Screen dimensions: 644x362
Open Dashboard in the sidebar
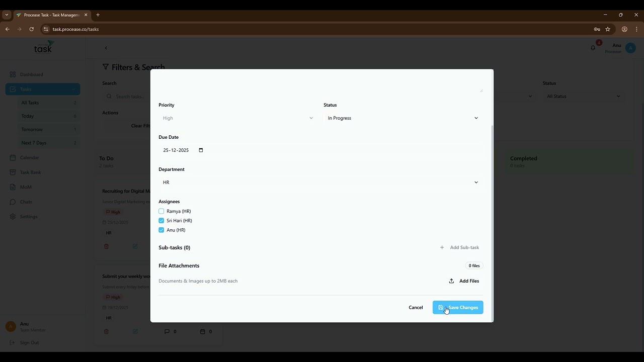pyautogui.click(x=43, y=74)
